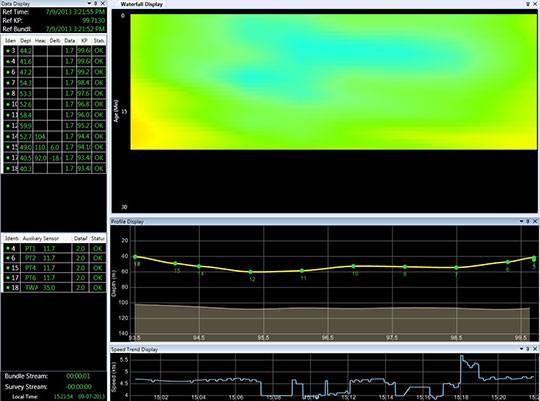Open the Data Display panel options dropdown
The width and height of the screenshot is (540, 401).
tap(90, 3)
